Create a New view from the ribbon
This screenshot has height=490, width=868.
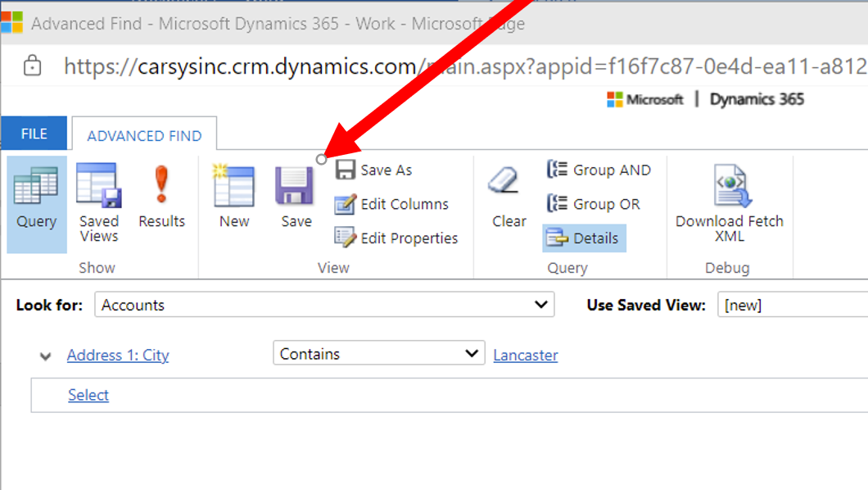tap(234, 197)
